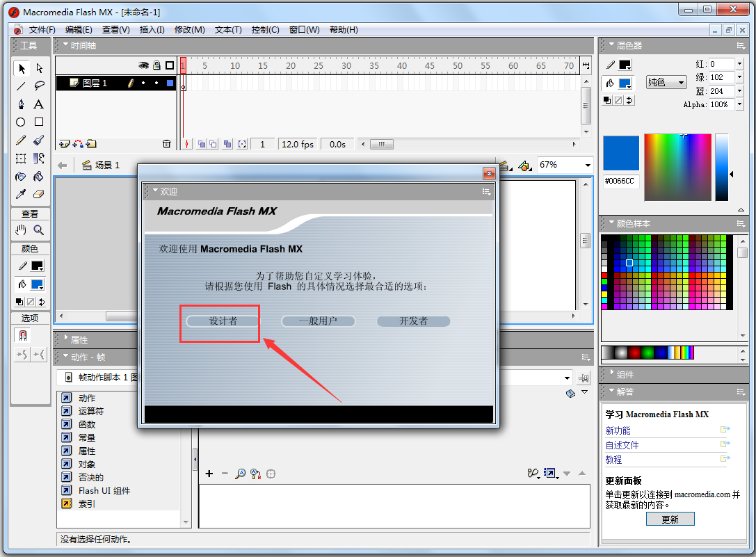This screenshot has width=756, height=557.
Task: Expand the 组件 components panel
Action: pos(612,373)
